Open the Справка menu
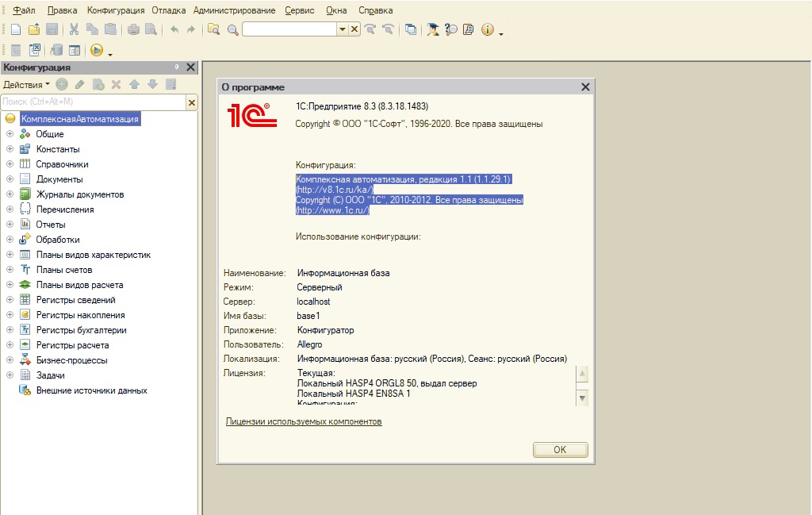Screen dimensions: 812x515 click(375, 10)
